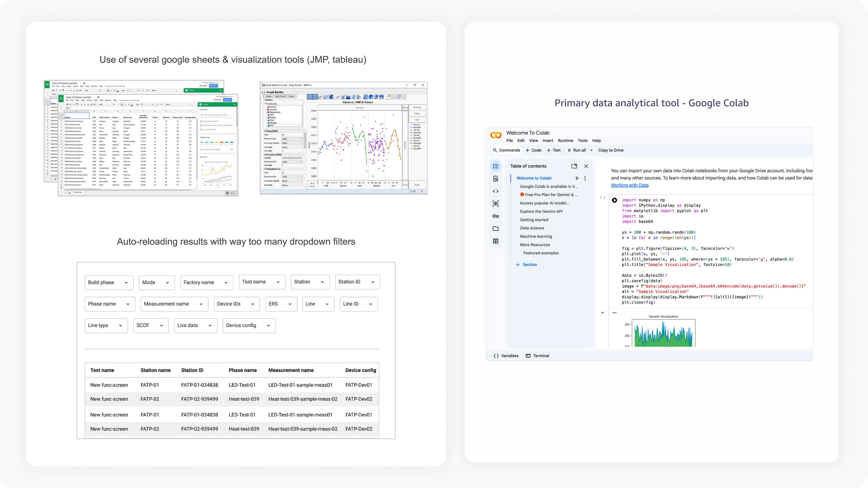This screenshot has height=488, width=868.
Task: Pop out the Table of contents panel
Action: [574, 166]
